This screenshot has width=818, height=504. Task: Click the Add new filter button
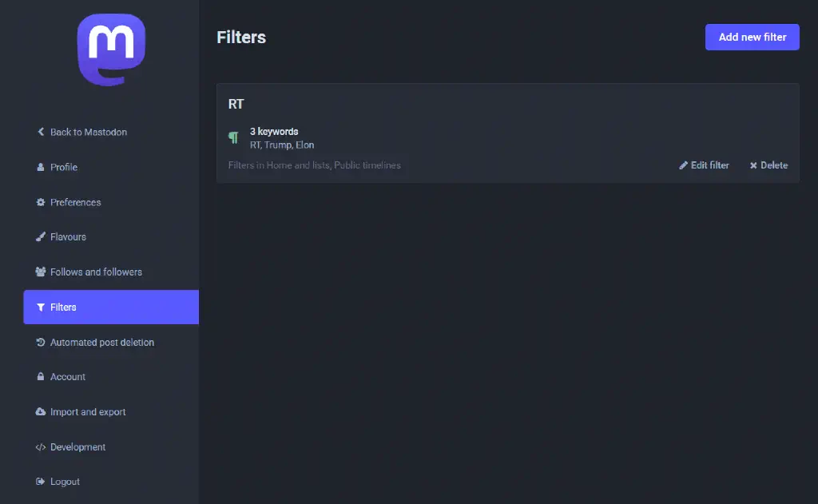coord(752,37)
